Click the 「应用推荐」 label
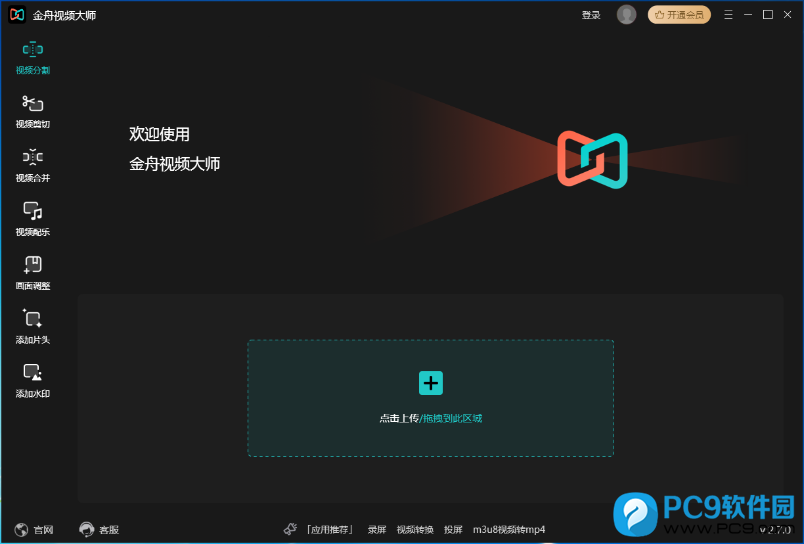 click(329, 530)
